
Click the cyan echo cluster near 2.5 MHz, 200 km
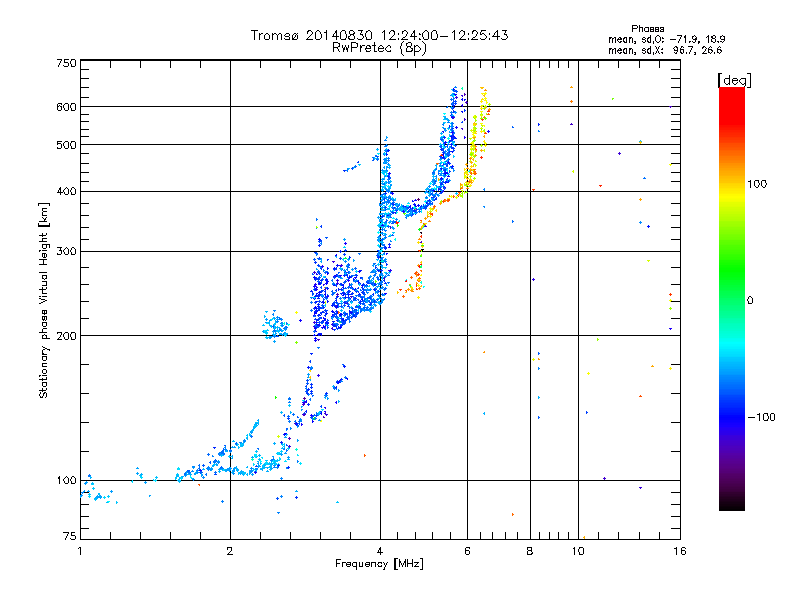pos(276,325)
